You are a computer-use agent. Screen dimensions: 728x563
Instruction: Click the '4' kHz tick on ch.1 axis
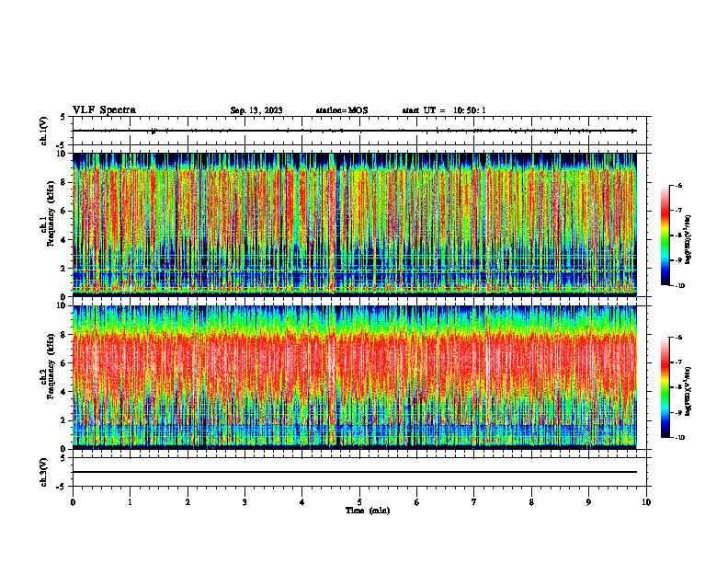[63, 240]
